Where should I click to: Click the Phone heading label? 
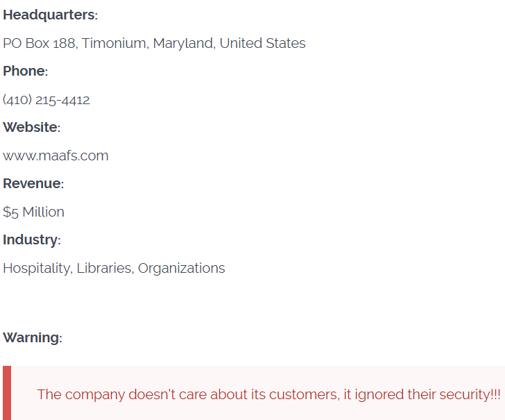(x=25, y=72)
